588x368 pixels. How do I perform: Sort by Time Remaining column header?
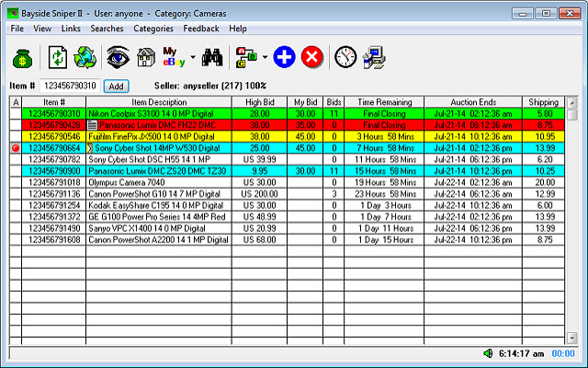[x=384, y=102]
